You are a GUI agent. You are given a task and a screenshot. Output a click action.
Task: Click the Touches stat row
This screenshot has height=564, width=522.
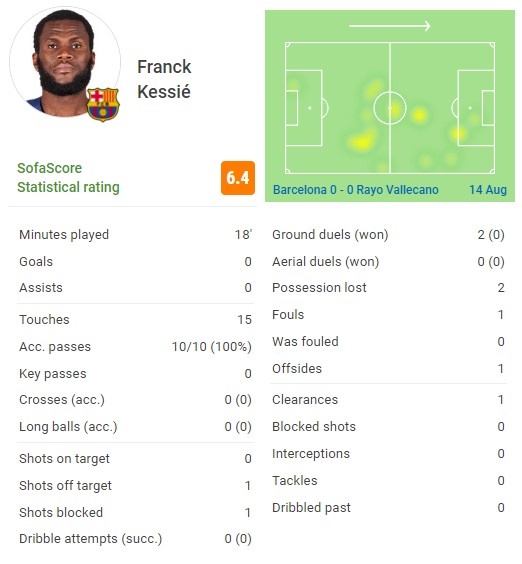tap(135, 319)
